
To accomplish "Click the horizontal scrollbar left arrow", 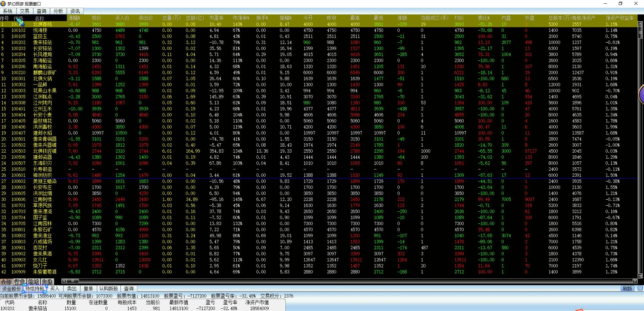I will point(64,281).
